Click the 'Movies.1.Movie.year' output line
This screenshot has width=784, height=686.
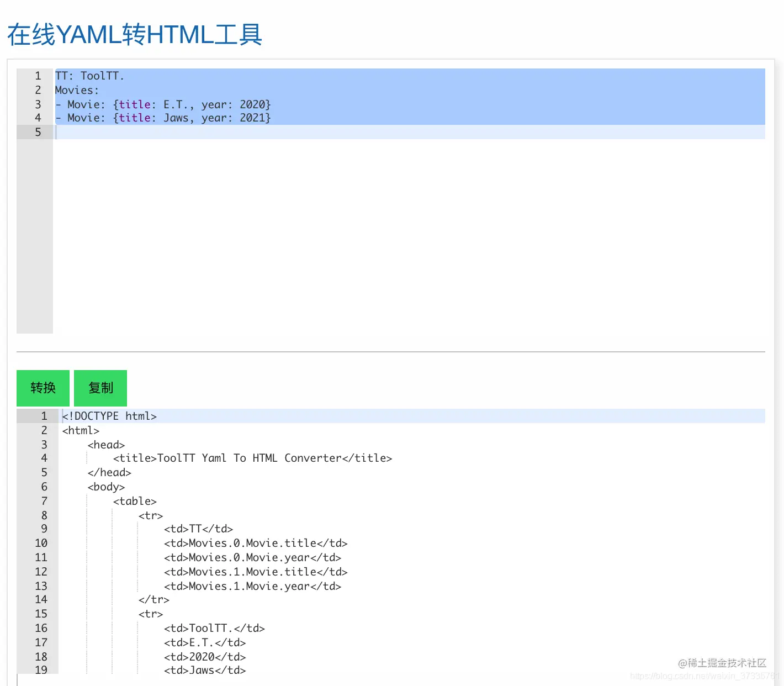[x=252, y=586]
